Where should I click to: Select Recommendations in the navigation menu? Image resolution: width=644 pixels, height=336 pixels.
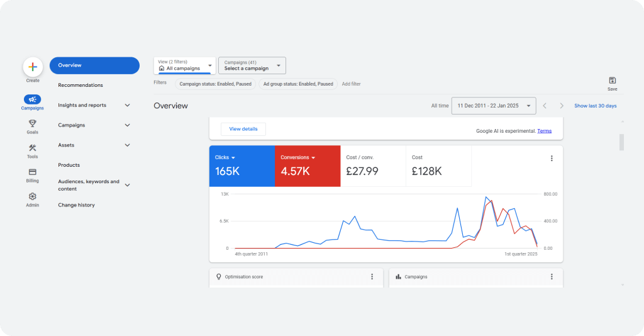click(80, 85)
